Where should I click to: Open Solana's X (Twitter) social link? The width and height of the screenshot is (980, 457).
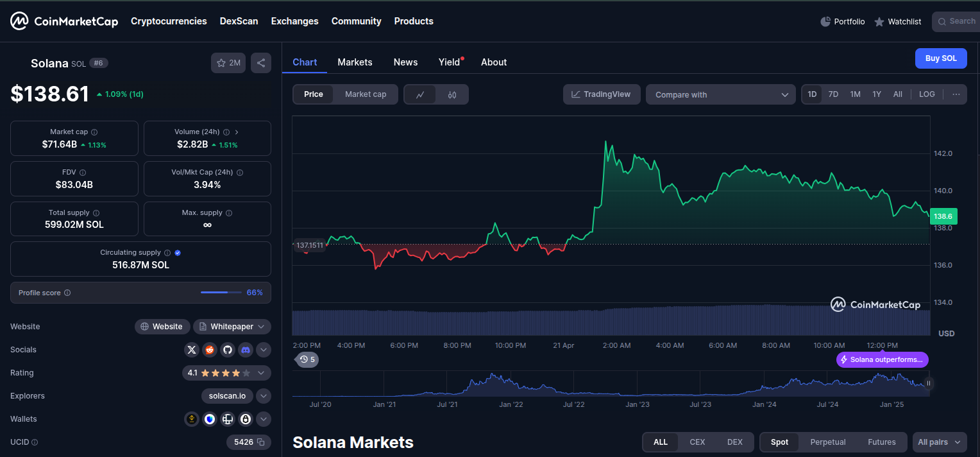(192, 350)
